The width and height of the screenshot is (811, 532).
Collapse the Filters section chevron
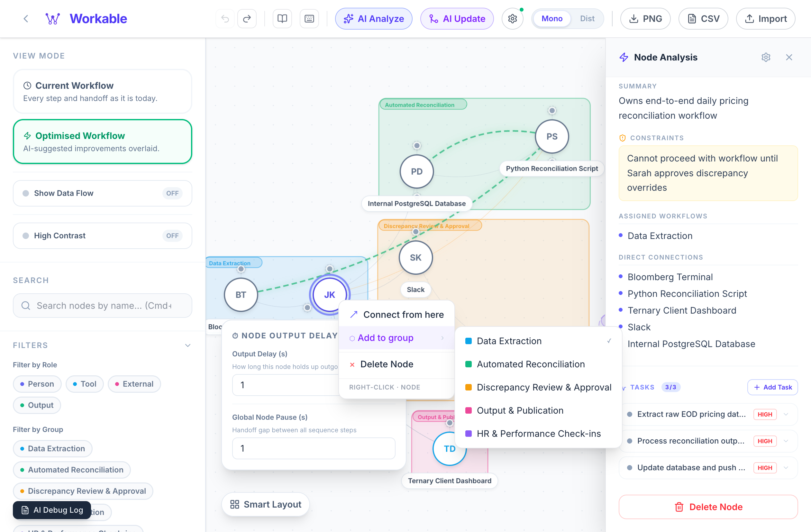188,345
